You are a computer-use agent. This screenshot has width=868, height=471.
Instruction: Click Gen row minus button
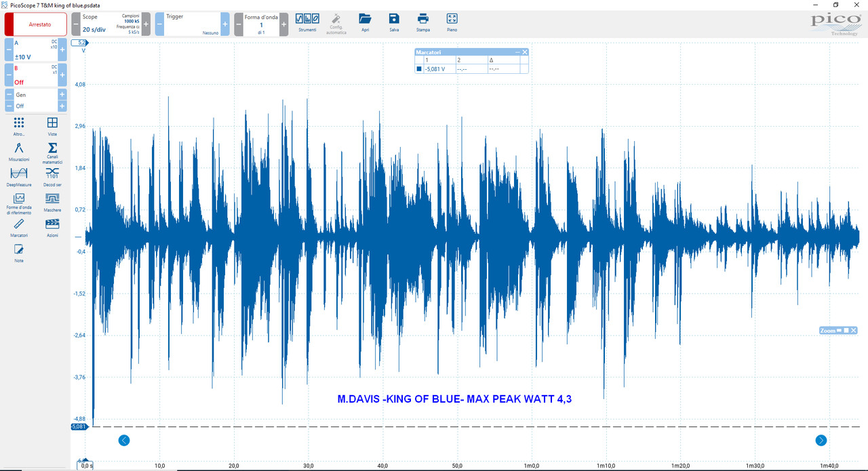(9, 95)
